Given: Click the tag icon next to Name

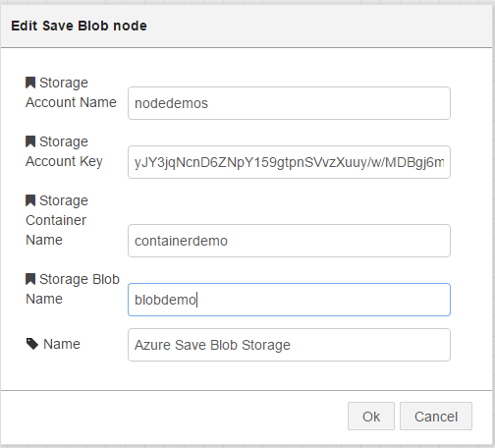Looking at the screenshot, I should 32,344.
